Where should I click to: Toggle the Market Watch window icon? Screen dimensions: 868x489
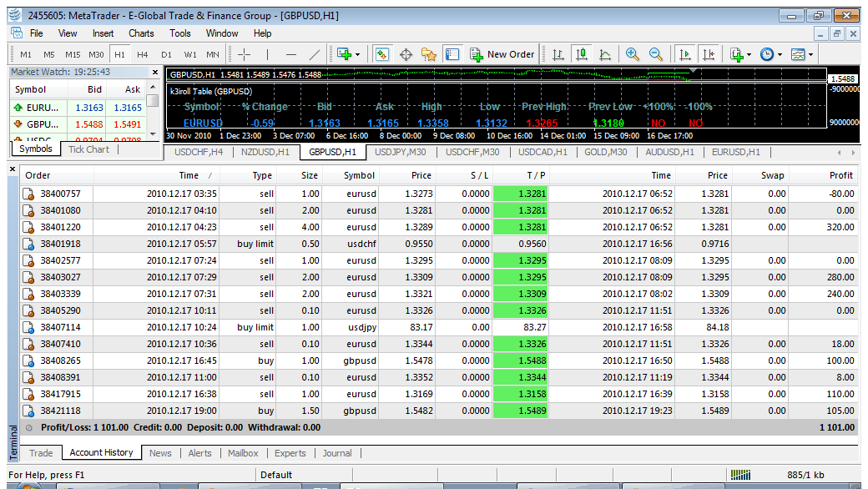382,54
